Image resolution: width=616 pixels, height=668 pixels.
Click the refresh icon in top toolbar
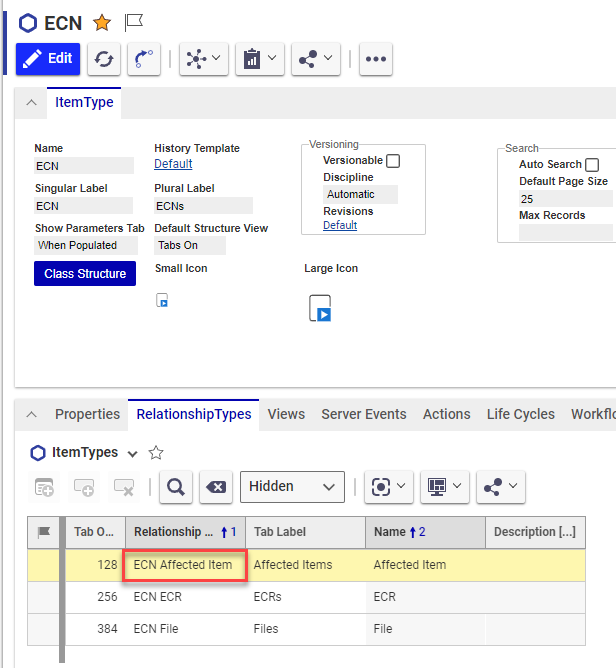pos(104,59)
